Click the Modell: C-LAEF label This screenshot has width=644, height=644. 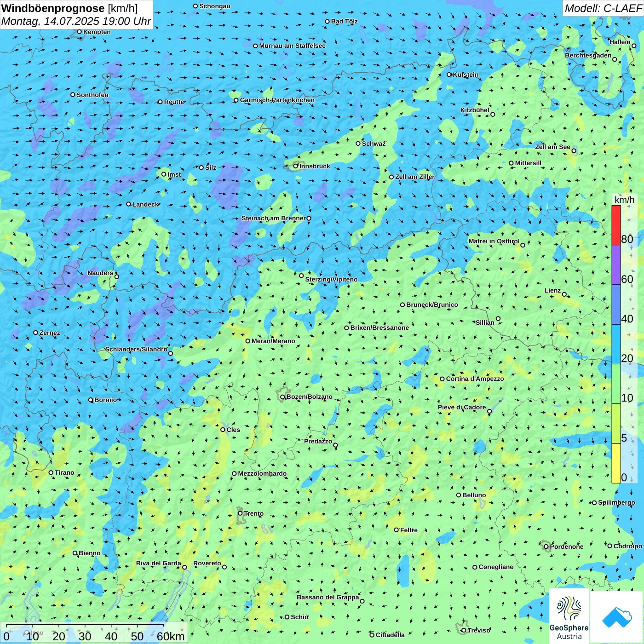tap(603, 8)
